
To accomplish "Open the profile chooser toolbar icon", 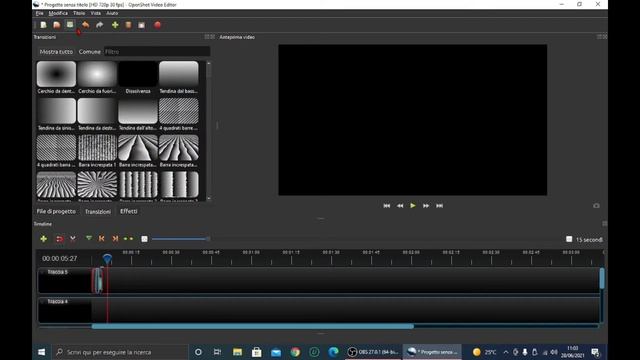I will tap(128, 25).
